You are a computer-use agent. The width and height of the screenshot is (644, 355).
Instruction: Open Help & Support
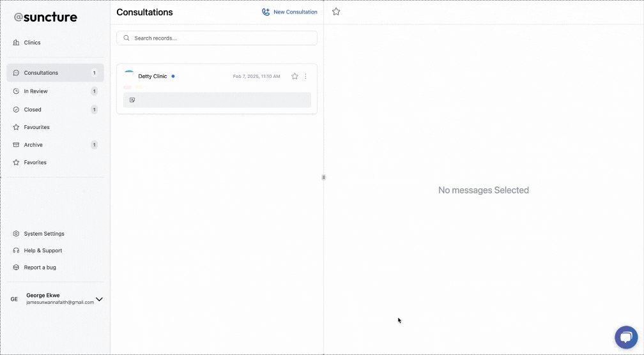[x=43, y=250]
